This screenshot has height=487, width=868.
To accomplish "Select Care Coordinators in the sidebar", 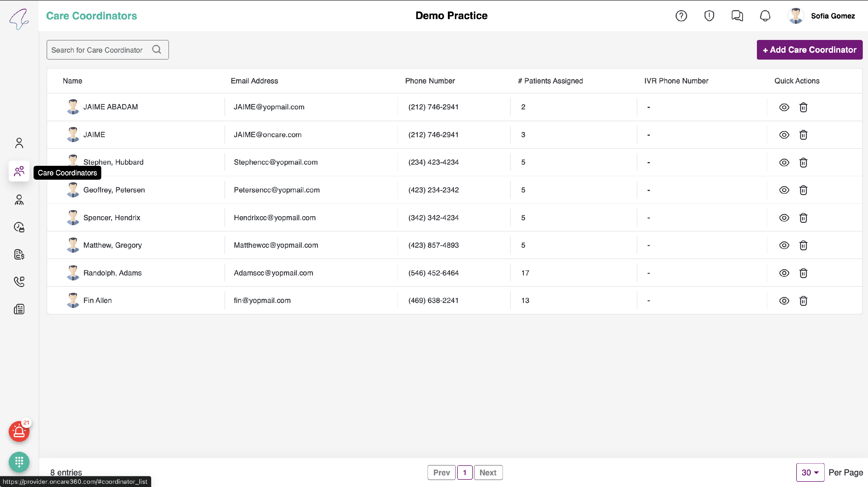I will point(19,171).
